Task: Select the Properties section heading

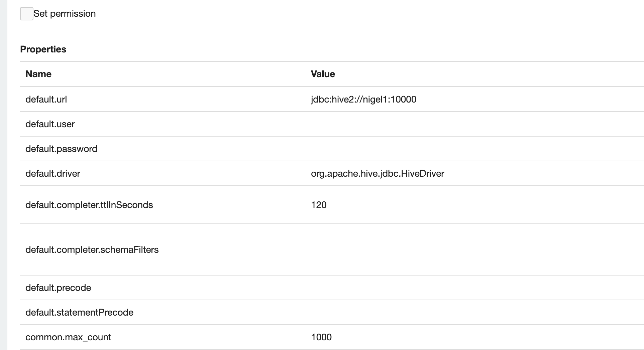Action: point(43,49)
